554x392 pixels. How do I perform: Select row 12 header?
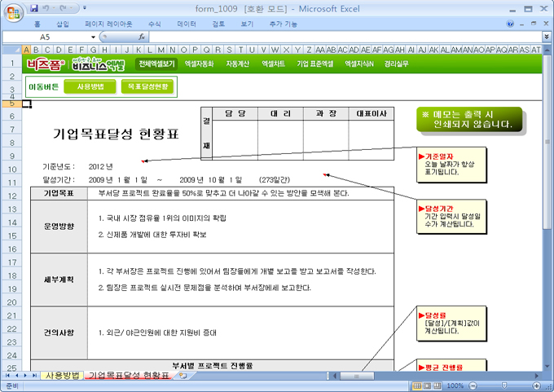coord(12,196)
